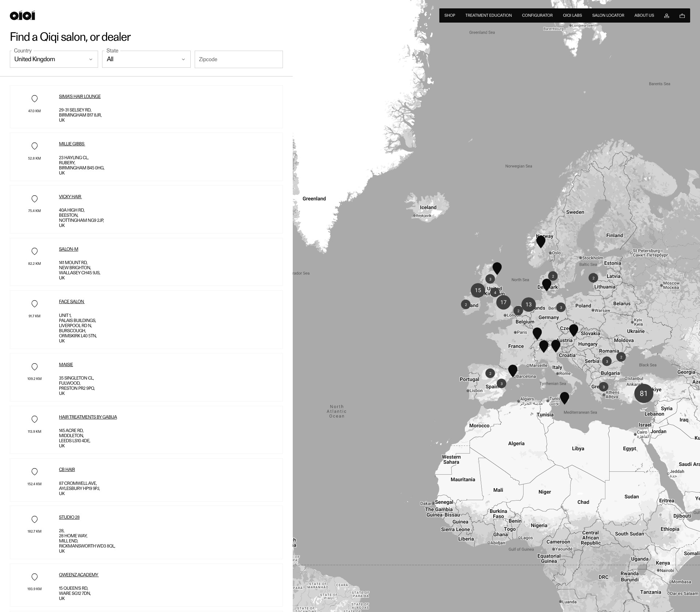This screenshot has width=700, height=612.
Task: Open the Studio 28 salon link
Action: click(x=69, y=517)
